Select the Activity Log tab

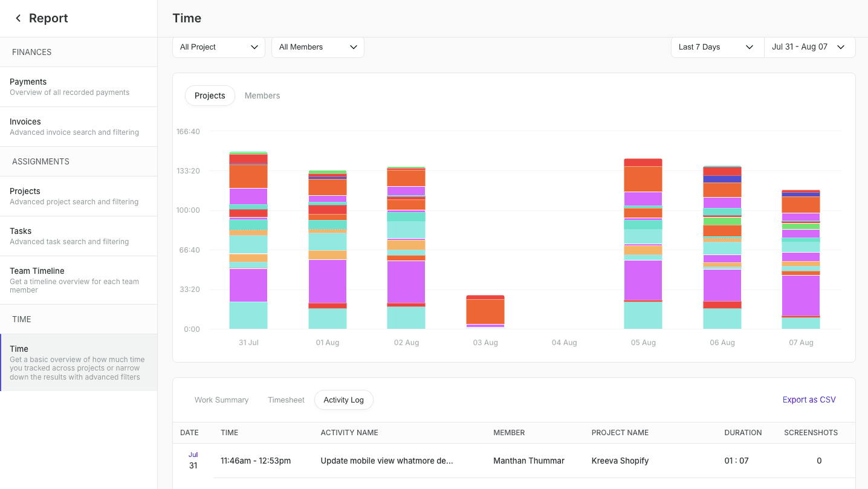[x=343, y=400]
